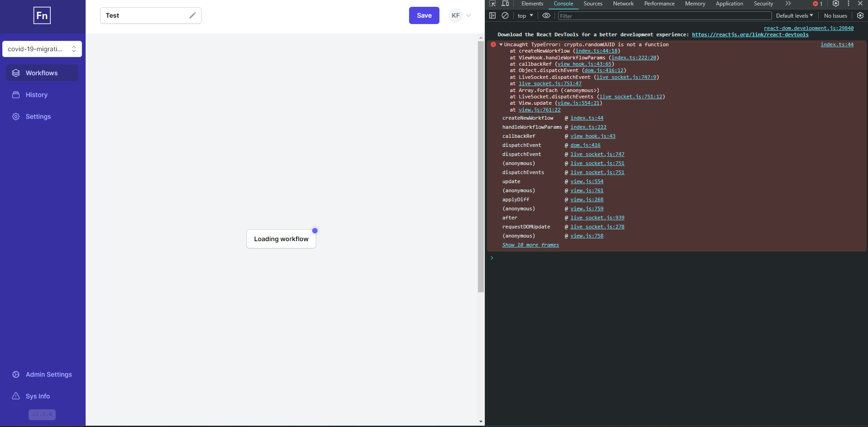Toggle the device toolbar in DevTools
The width and height of the screenshot is (868, 427).
pos(506,4)
